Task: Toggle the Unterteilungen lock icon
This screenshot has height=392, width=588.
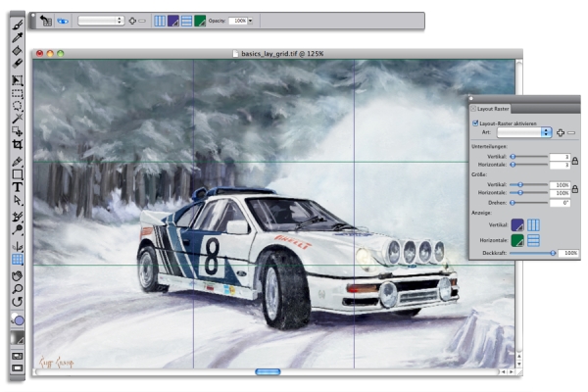Action: pyautogui.click(x=575, y=161)
